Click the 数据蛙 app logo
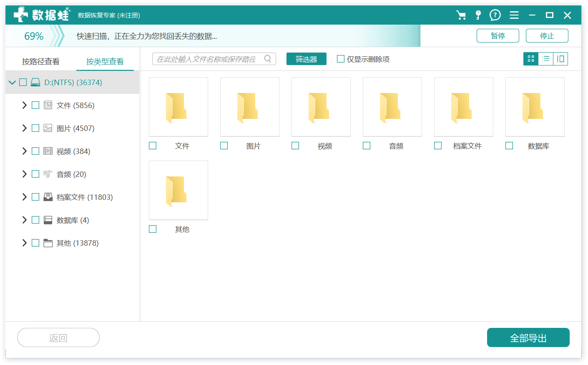Screen dimensions: 588x365 click(x=42, y=15)
